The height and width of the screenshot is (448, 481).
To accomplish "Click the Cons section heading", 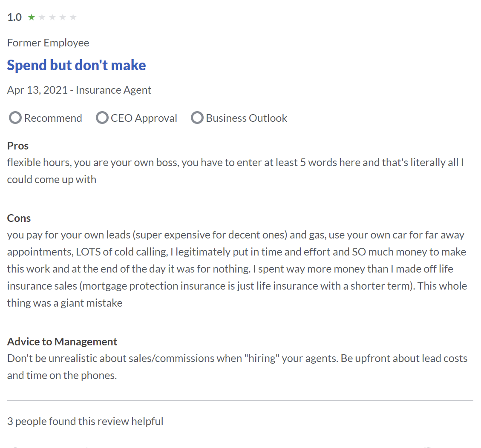I will (x=19, y=218).
